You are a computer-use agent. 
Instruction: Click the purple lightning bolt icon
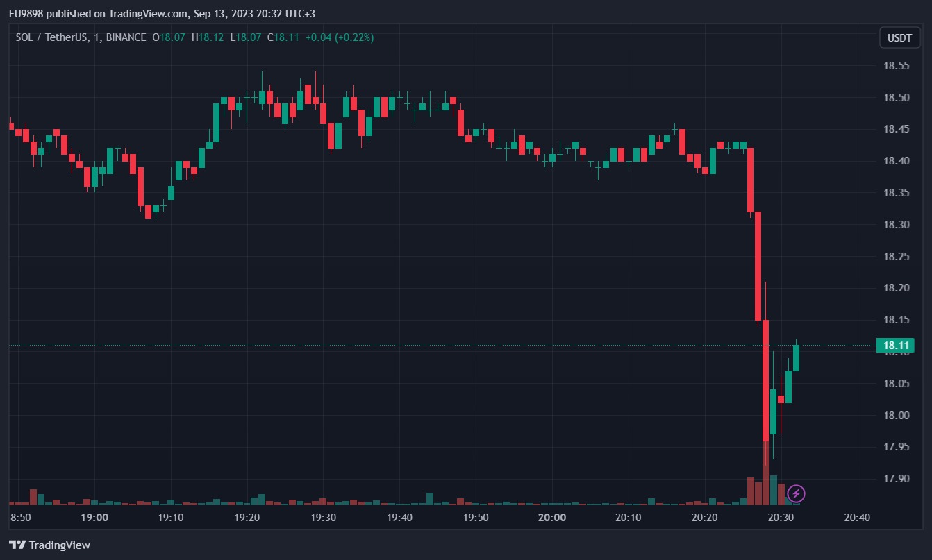click(797, 494)
